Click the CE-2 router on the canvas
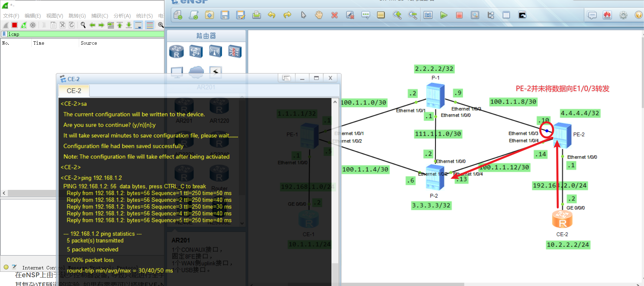 tap(562, 219)
